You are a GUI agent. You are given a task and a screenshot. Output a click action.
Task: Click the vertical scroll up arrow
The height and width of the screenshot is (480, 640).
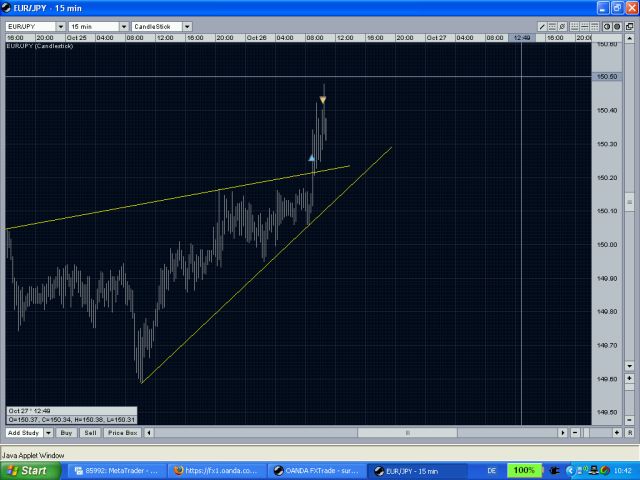629,38
